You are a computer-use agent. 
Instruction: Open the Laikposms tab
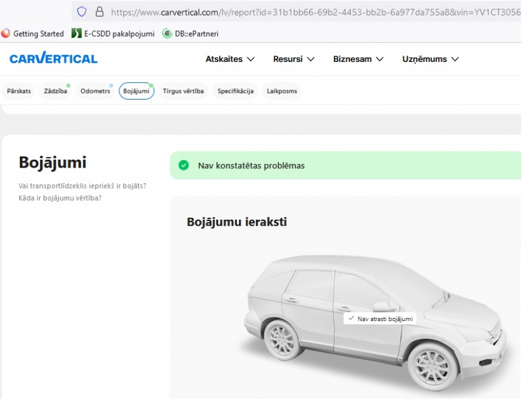281,91
